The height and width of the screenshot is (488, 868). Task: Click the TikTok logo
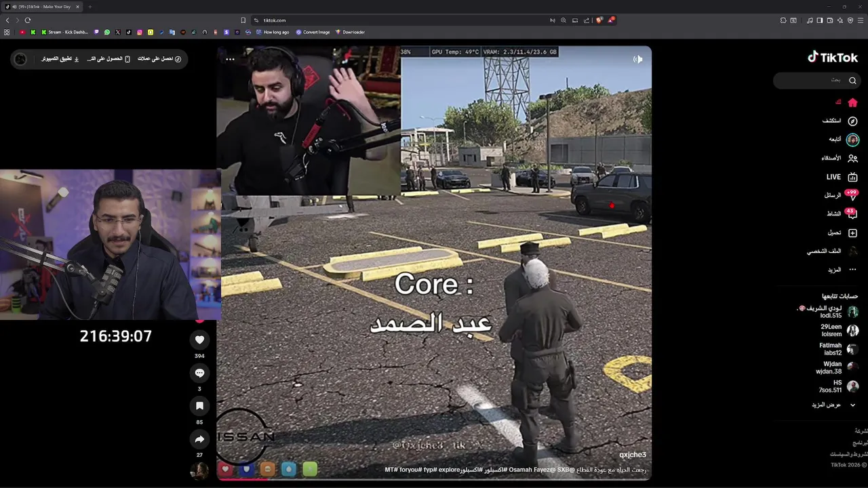click(833, 58)
